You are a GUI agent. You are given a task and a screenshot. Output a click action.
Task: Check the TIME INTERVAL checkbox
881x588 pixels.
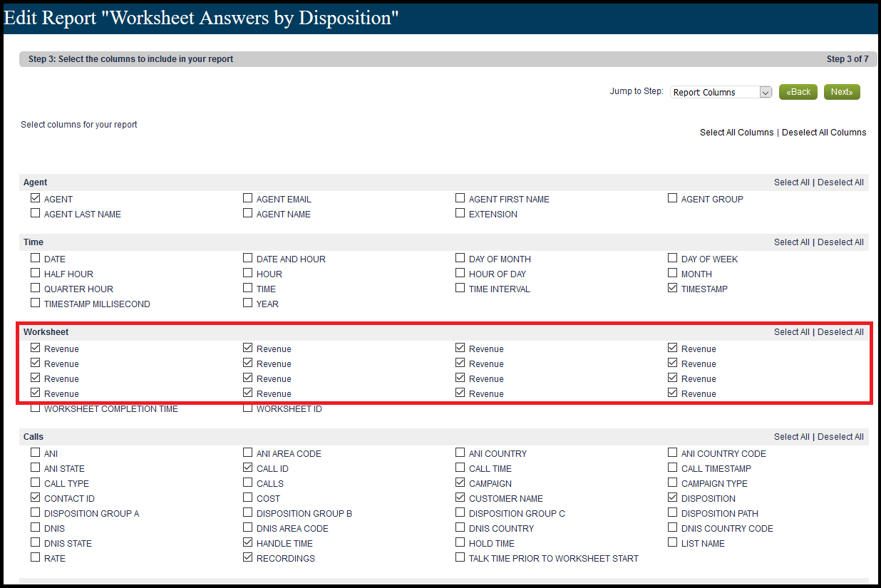(x=460, y=288)
